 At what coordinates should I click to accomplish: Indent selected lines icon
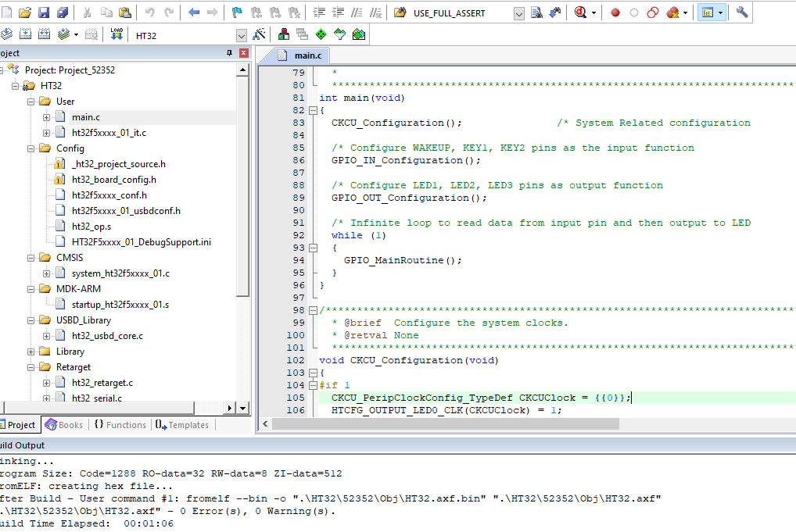click(319, 12)
